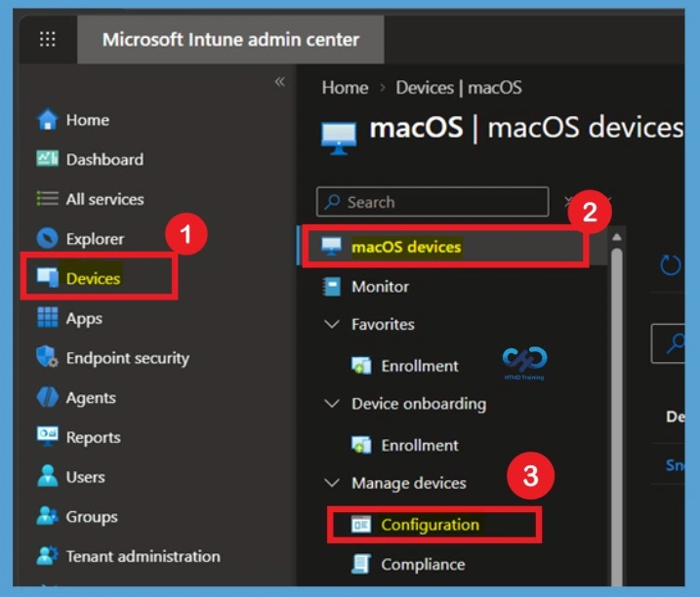Open Monitor in the blade menu
This screenshot has width=700, height=597.
[380, 287]
